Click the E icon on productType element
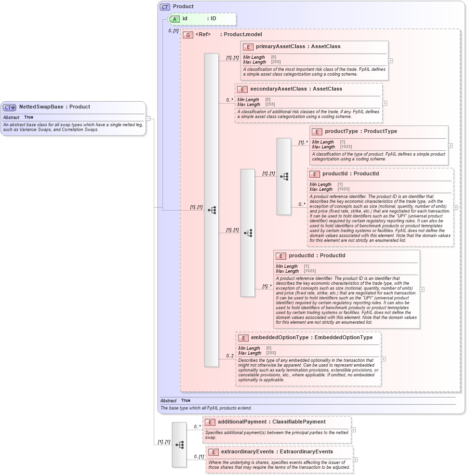The width and height of the screenshot is (467, 476). click(x=317, y=131)
